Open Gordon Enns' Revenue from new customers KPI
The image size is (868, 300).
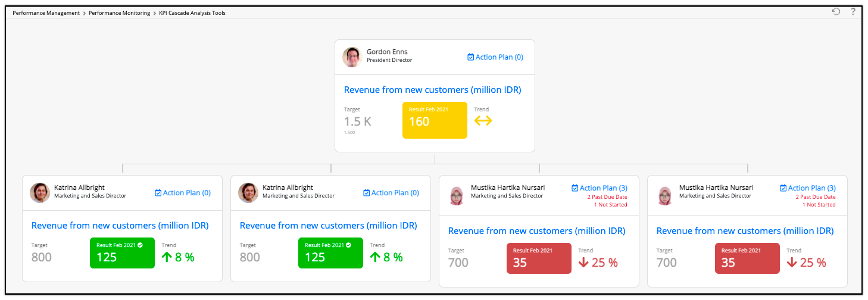[433, 90]
